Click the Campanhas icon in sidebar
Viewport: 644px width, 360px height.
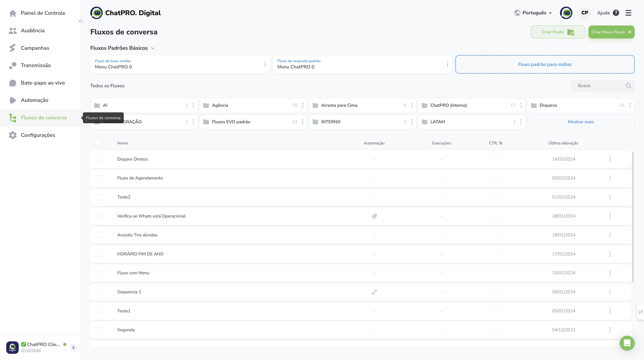[12, 48]
